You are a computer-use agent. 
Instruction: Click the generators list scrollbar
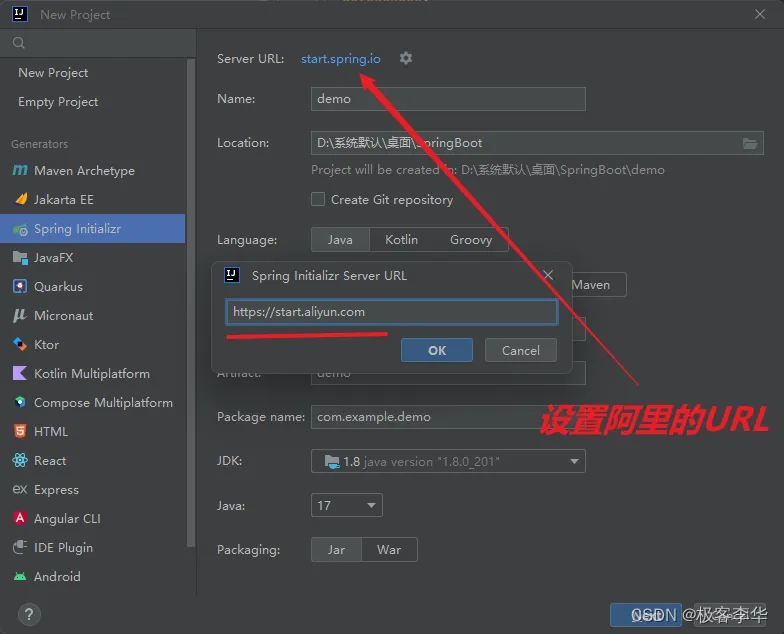(x=190, y=302)
